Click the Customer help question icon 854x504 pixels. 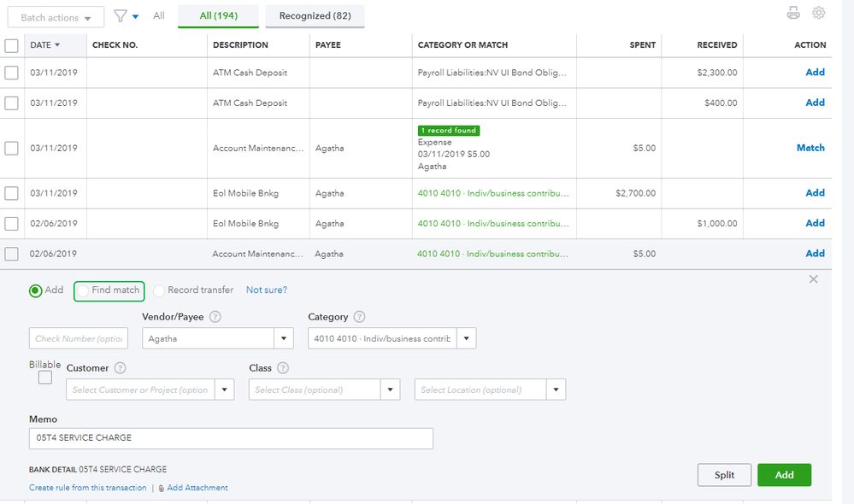(x=120, y=368)
